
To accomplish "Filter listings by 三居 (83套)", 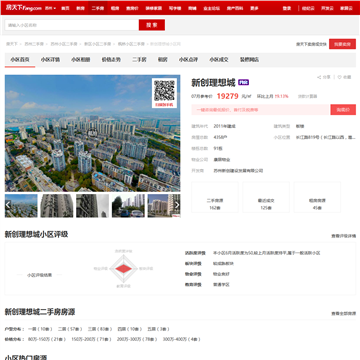I will coord(100,329).
